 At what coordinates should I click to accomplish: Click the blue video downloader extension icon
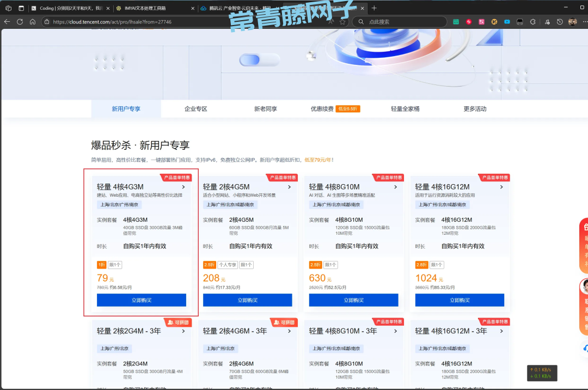coord(507,22)
